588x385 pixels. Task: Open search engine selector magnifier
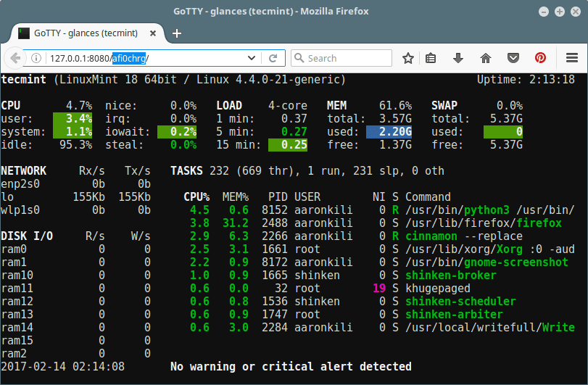pos(299,58)
